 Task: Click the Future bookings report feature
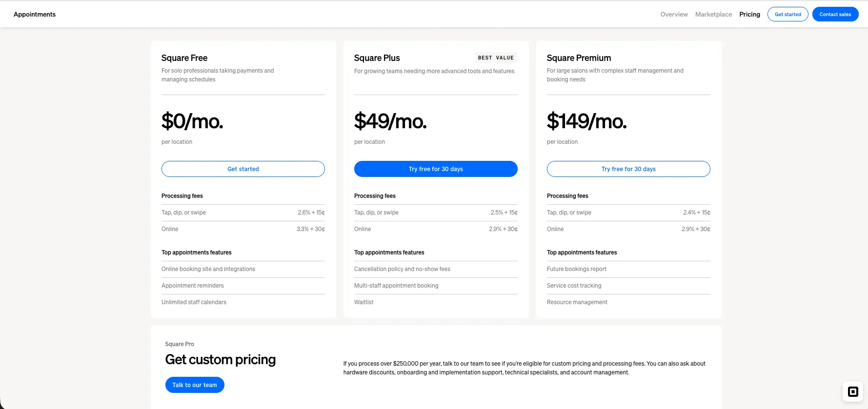click(577, 269)
